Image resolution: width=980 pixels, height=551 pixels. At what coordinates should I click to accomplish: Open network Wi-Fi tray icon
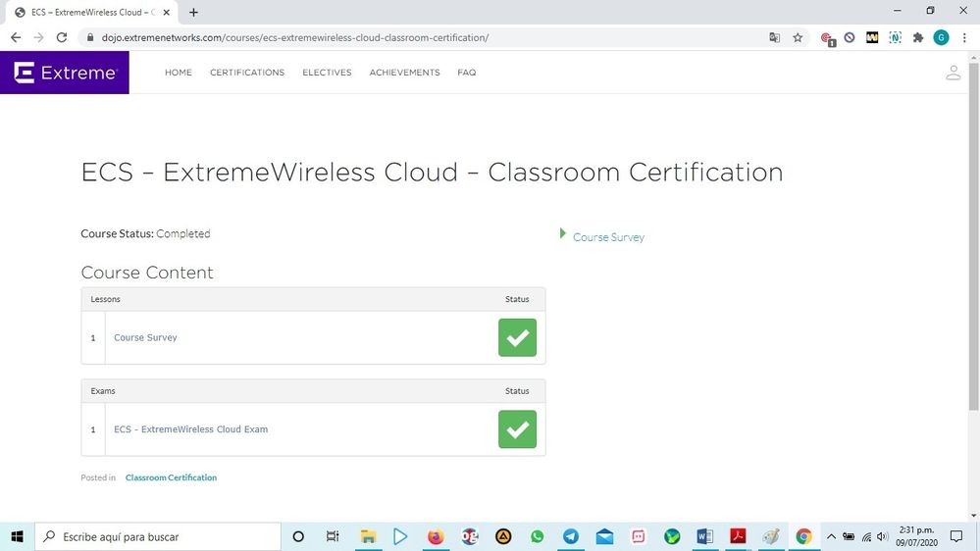(866, 536)
